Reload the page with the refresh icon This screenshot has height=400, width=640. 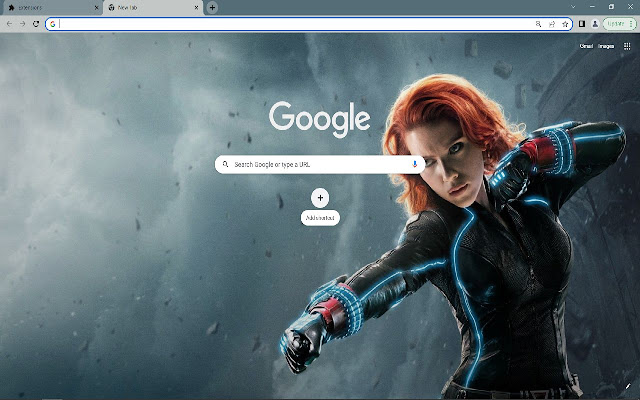coord(36,24)
